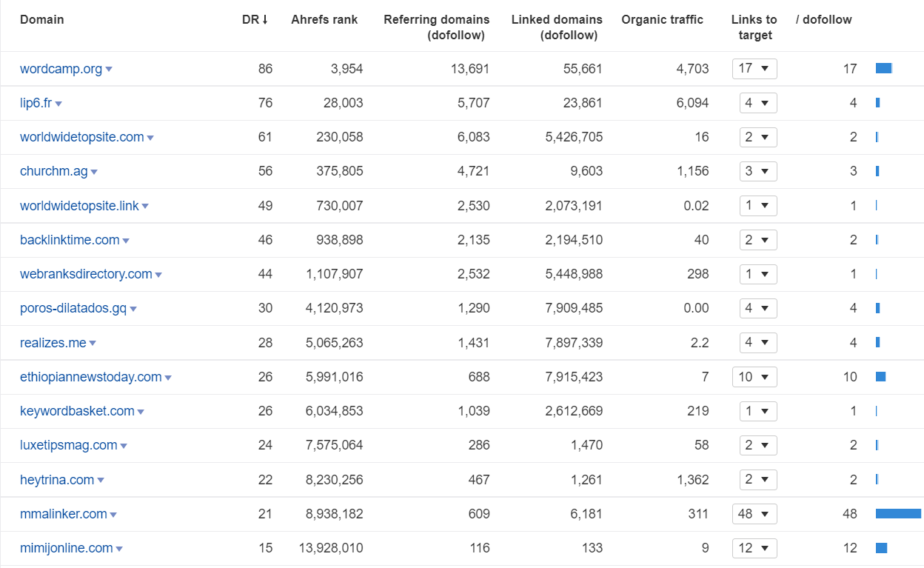Select Ahrefs rank value 3,954

click(346, 69)
